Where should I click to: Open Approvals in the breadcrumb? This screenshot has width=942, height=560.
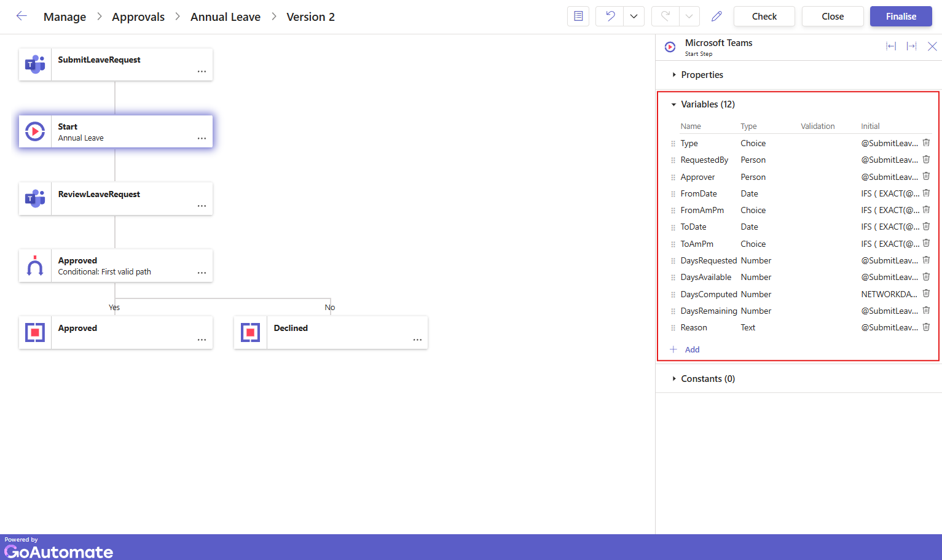pos(138,17)
